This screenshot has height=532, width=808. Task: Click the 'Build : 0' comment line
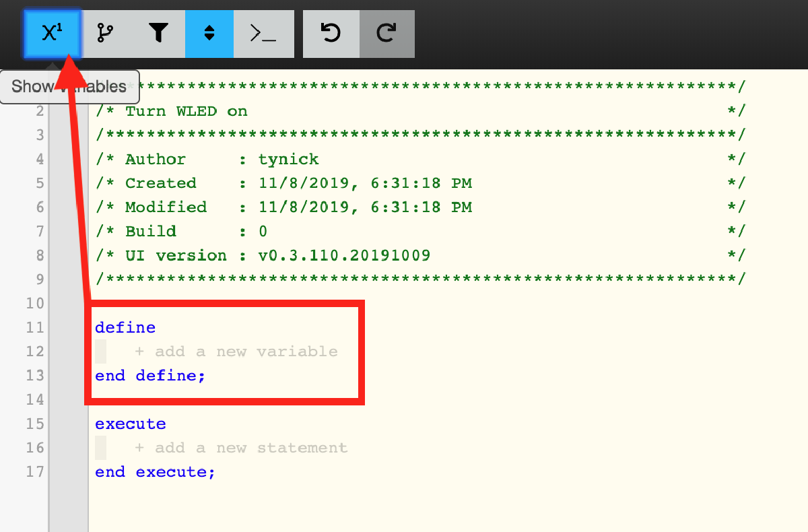(420, 232)
